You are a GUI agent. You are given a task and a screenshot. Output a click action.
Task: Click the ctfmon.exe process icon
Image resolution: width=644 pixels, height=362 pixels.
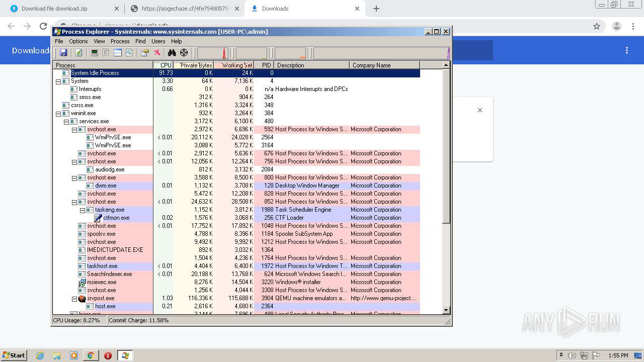tap(98, 218)
